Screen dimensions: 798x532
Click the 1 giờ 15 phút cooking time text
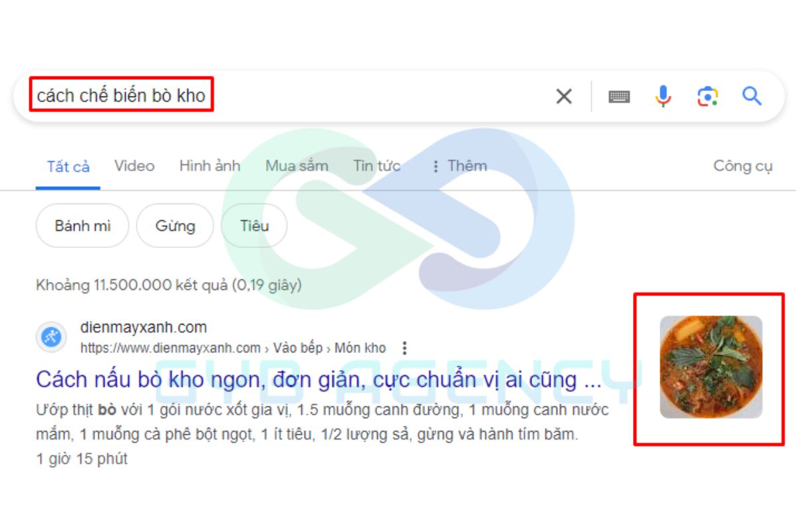(x=82, y=459)
